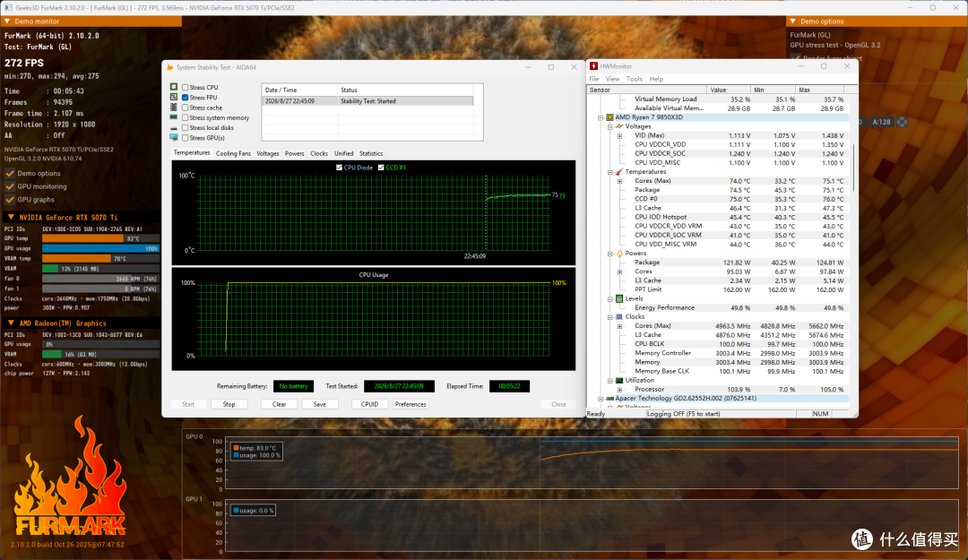Screen dimensions: 968x560
Task: Click the Sensor column header in HWMonitor
Action: tap(647, 90)
